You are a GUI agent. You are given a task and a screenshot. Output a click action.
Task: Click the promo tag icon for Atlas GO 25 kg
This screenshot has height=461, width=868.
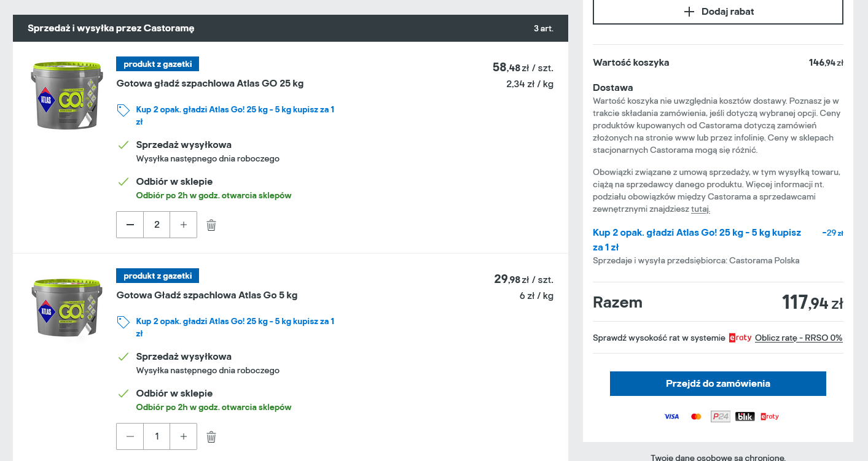[123, 110]
